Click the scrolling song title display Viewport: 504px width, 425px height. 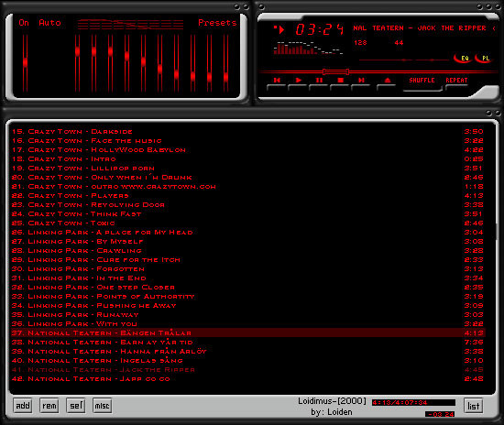[424, 28]
